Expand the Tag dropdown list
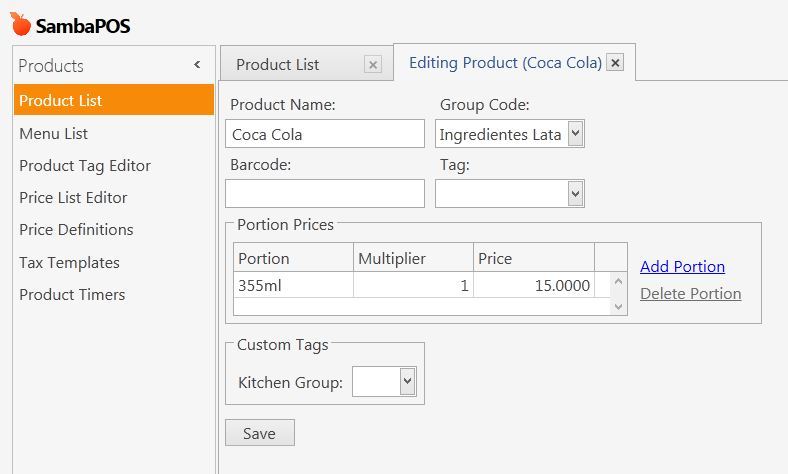 575,194
